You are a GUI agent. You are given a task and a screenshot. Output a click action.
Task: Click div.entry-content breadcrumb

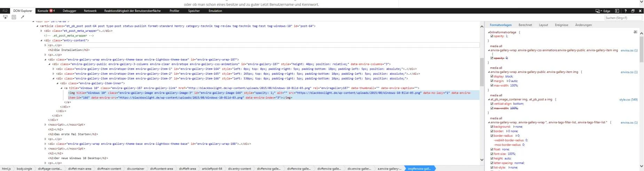[x=239, y=169]
